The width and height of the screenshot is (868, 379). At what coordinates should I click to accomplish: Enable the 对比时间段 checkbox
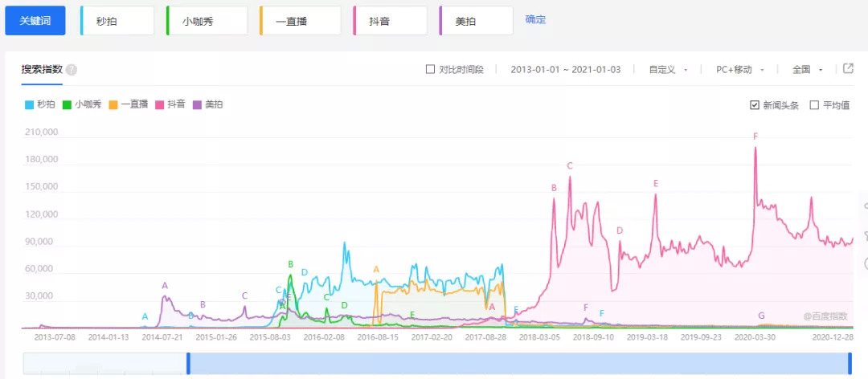pos(430,70)
